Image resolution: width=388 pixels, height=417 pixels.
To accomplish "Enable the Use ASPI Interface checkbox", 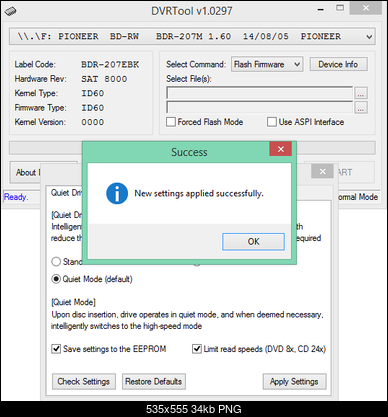I will pos(272,122).
